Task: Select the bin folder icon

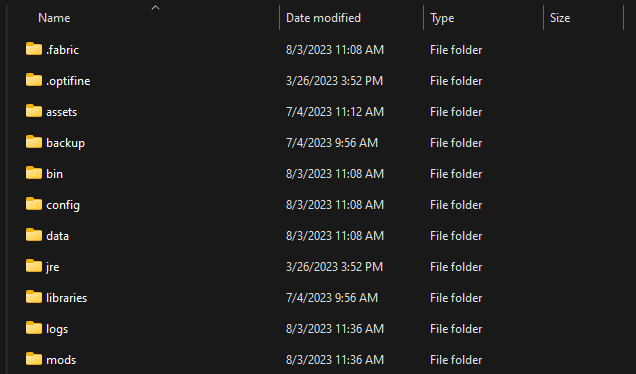Action: pyautogui.click(x=34, y=173)
